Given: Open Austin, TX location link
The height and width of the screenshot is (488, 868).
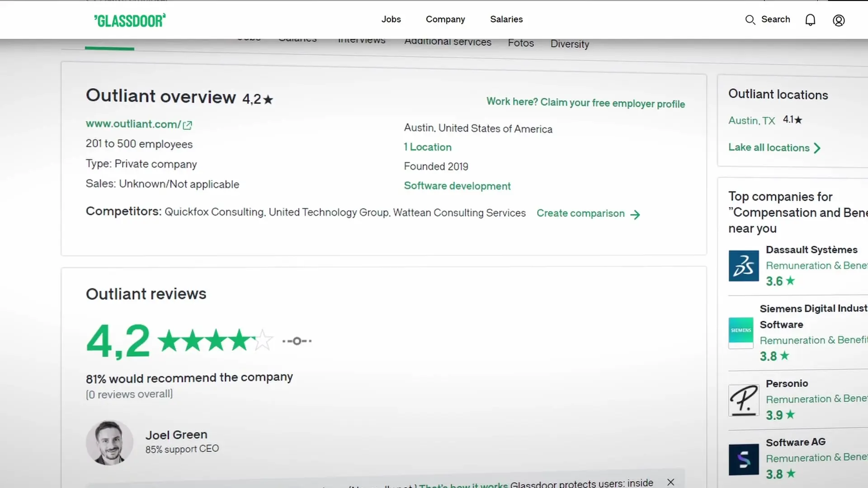Looking at the screenshot, I should [751, 121].
